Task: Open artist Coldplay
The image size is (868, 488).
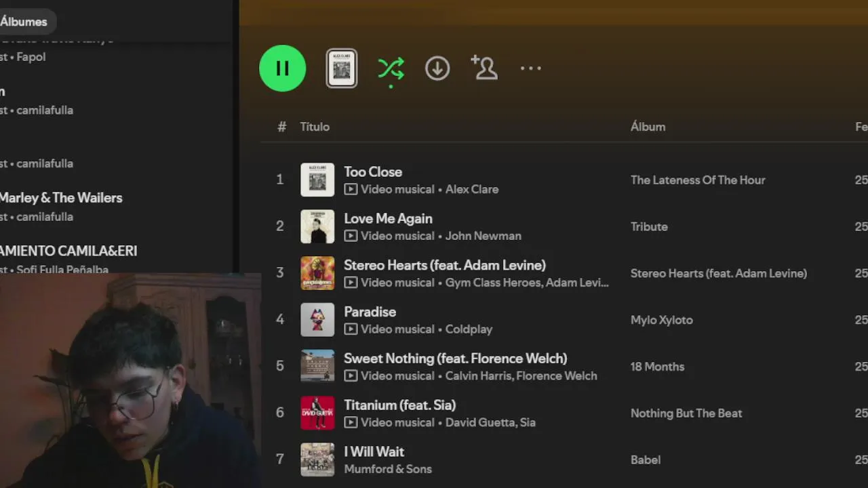Action: (x=469, y=329)
